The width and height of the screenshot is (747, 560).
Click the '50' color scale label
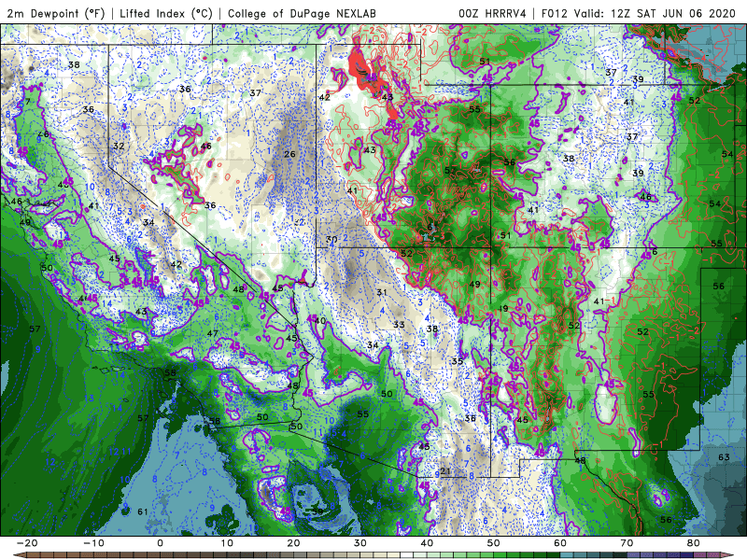[494, 543]
